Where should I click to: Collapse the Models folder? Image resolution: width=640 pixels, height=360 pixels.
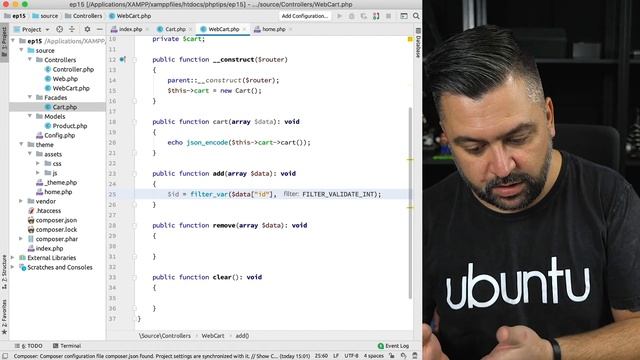click(30, 116)
